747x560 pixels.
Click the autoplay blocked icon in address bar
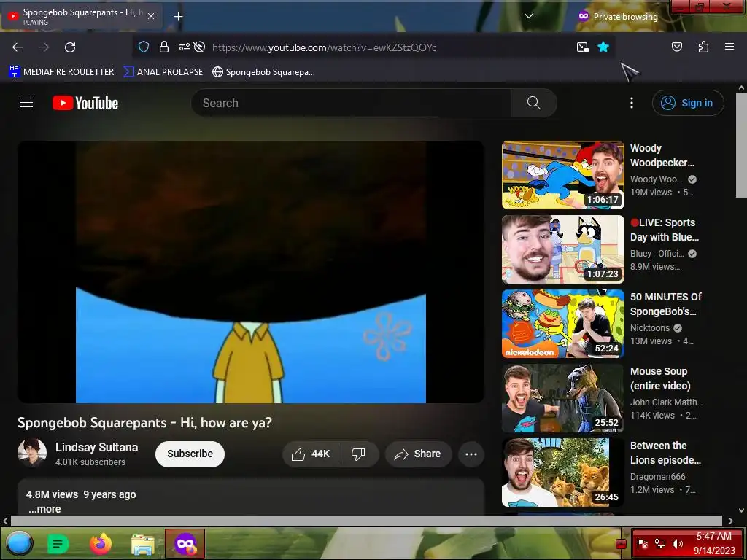point(200,47)
